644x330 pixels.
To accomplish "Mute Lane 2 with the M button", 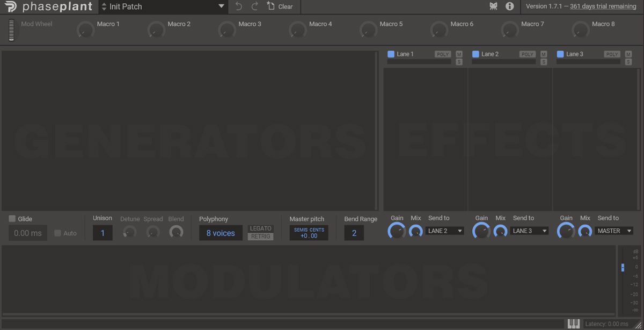I will [544, 54].
